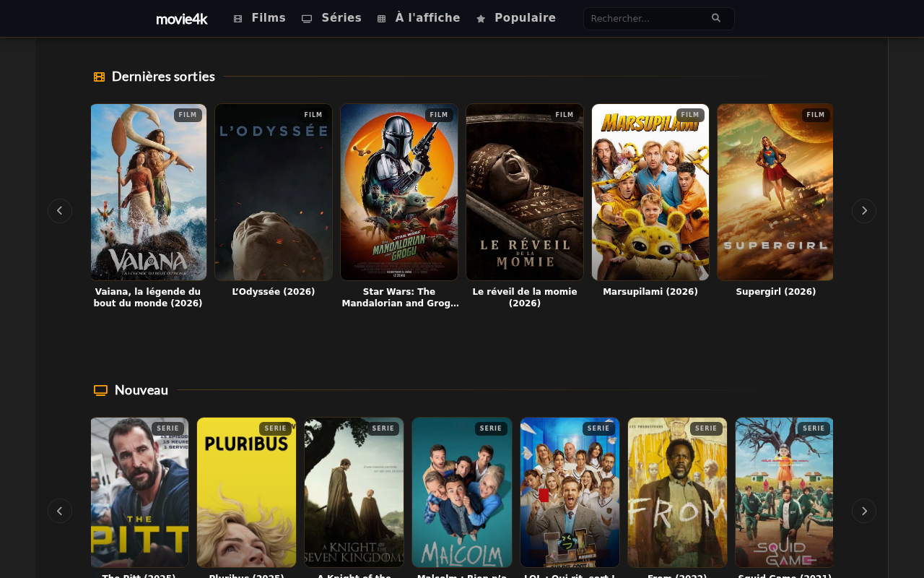Show next Dernières sorties items
The width and height of the screenshot is (924, 578).
click(x=864, y=211)
